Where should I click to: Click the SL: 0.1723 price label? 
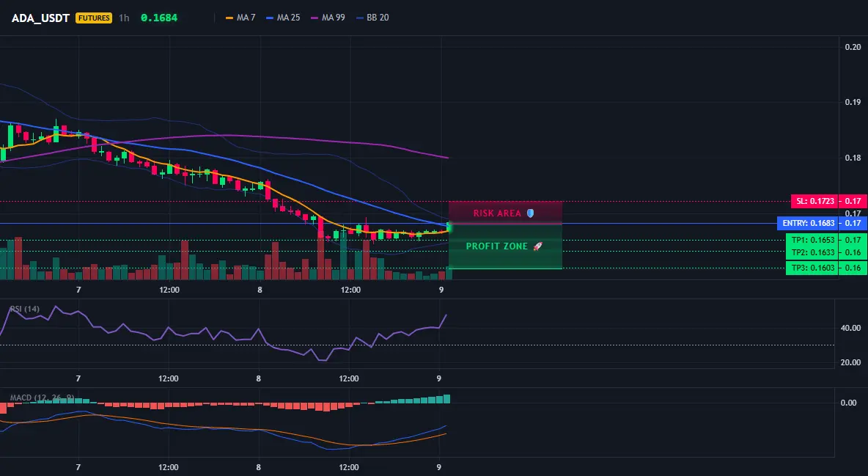click(x=815, y=201)
